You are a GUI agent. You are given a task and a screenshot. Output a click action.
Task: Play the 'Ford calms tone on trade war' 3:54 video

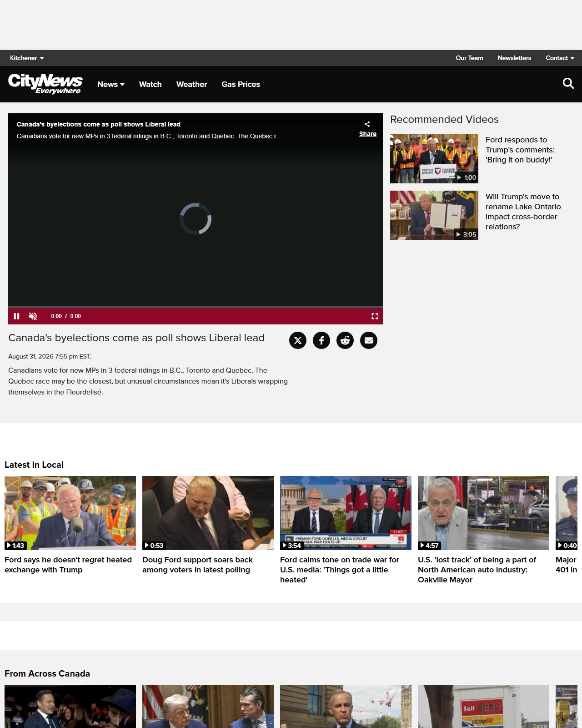346,513
